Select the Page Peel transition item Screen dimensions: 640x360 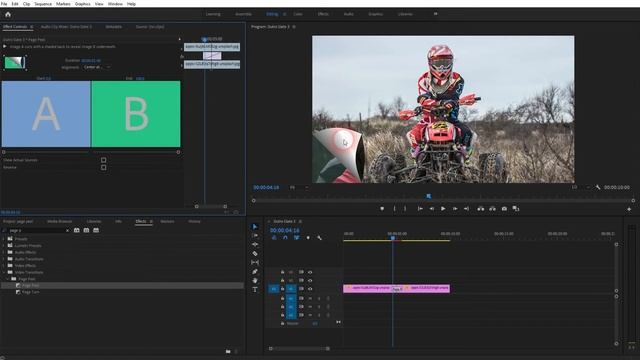coord(31,286)
